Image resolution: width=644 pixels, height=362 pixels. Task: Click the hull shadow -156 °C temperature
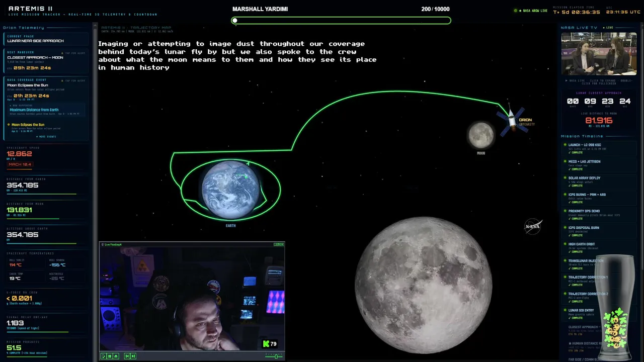tap(57, 265)
